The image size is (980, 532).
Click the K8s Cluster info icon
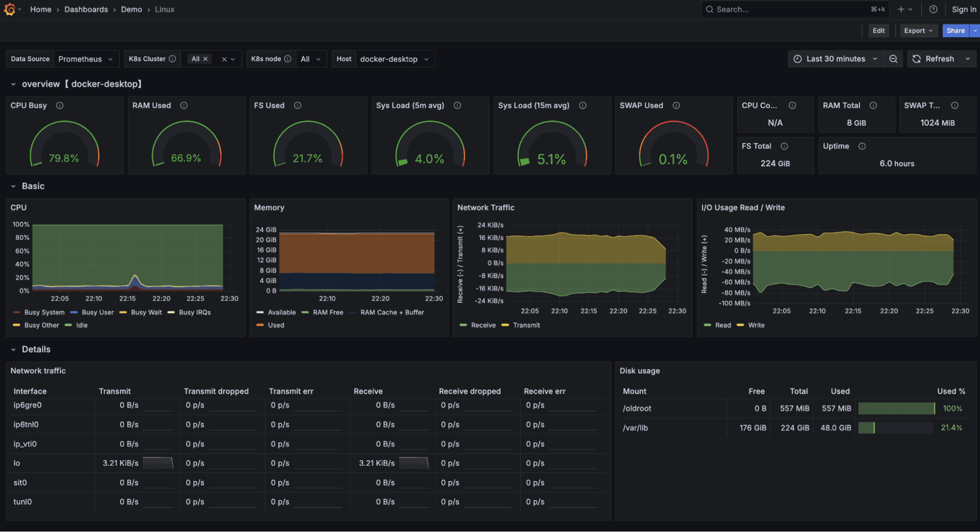[173, 58]
